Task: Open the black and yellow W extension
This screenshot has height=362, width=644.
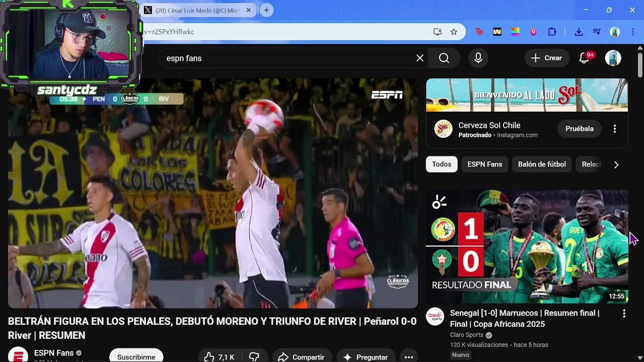Action: 497,32
